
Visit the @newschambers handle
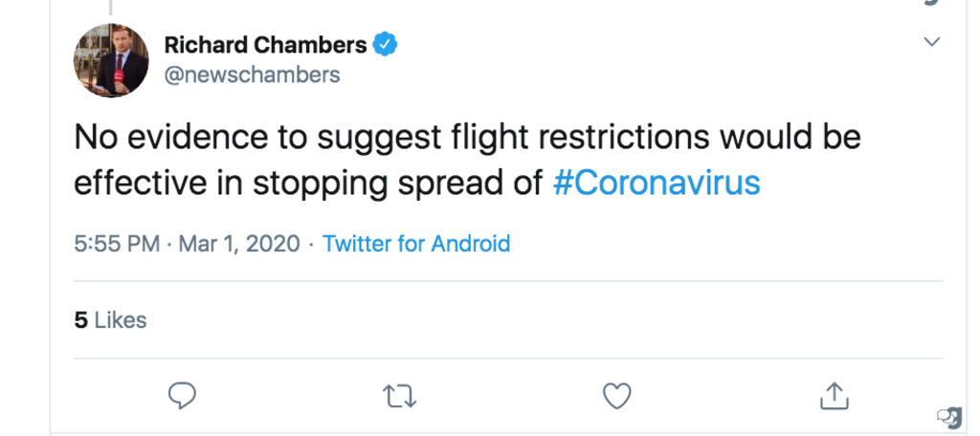(x=252, y=75)
